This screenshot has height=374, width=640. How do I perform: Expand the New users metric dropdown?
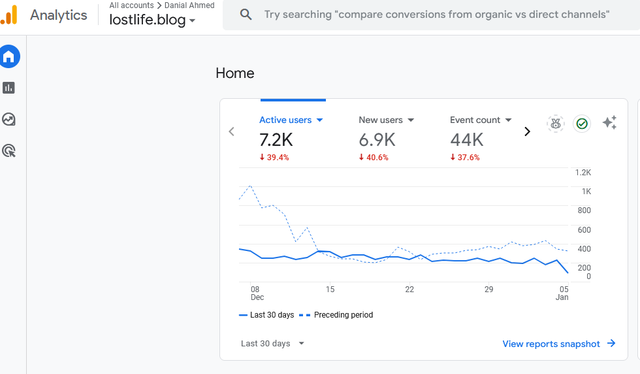click(x=411, y=120)
